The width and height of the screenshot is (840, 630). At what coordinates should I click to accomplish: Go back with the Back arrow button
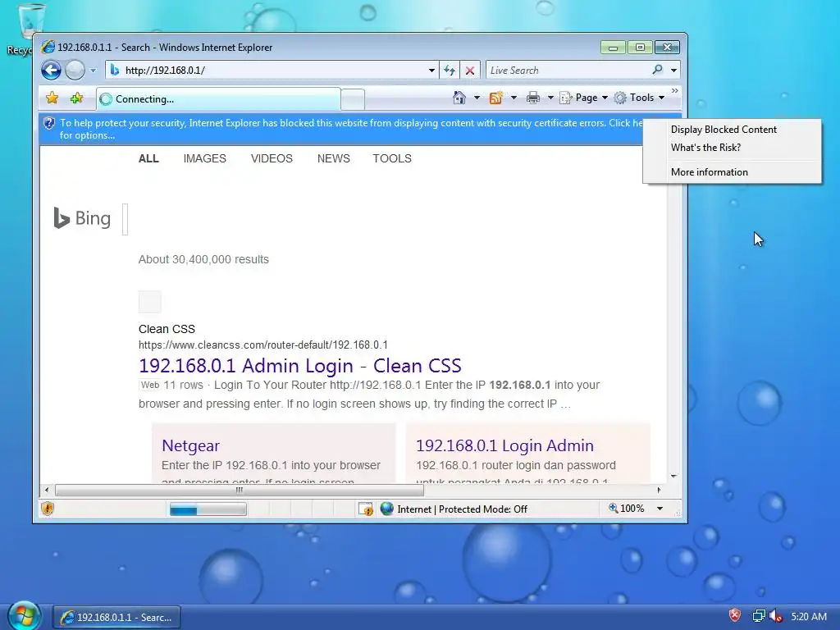pos(52,71)
